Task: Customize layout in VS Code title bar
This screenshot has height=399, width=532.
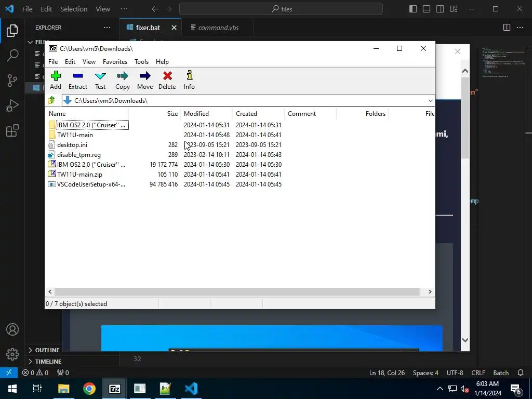Action: 454,9
